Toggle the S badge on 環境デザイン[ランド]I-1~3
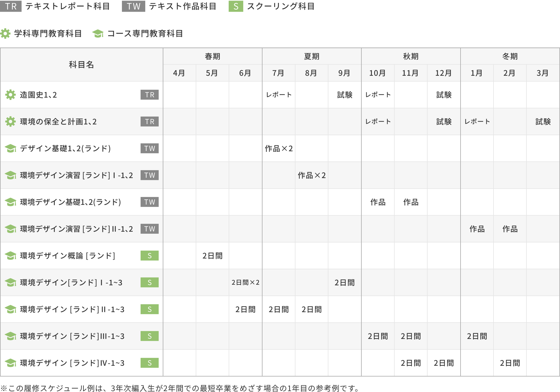 click(x=149, y=282)
